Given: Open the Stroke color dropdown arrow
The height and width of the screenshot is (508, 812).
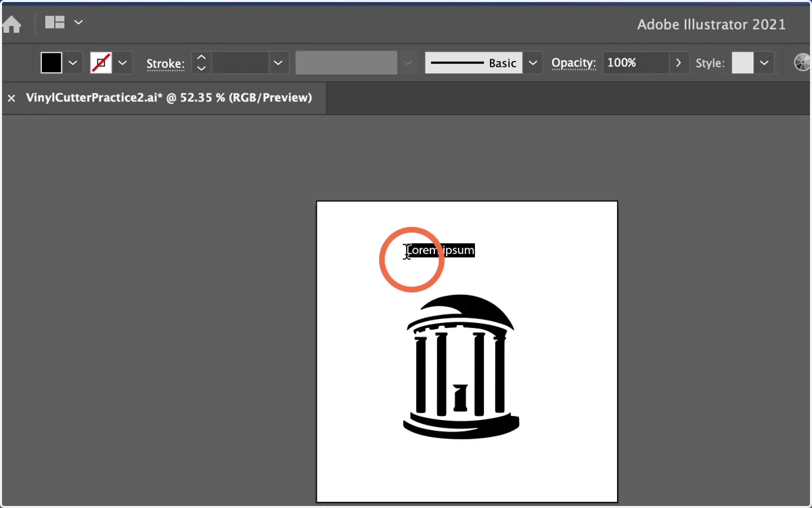Looking at the screenshot, I should pos(122,63).
